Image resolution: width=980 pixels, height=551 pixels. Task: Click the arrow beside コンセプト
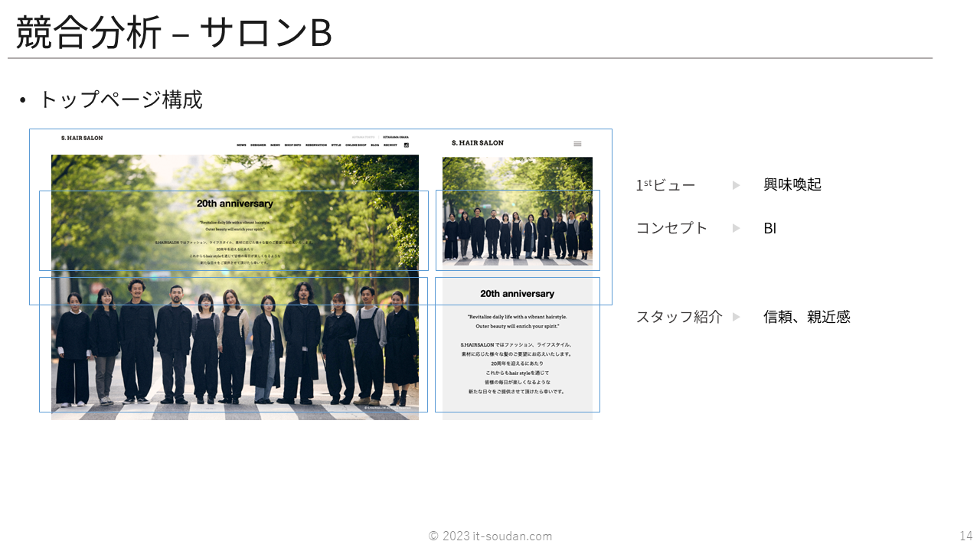point(737,228)
